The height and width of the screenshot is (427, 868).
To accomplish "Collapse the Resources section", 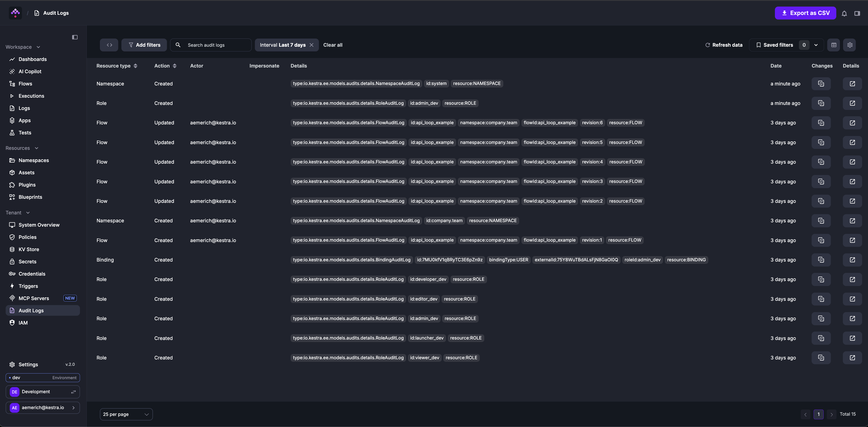I will (22, 148).
